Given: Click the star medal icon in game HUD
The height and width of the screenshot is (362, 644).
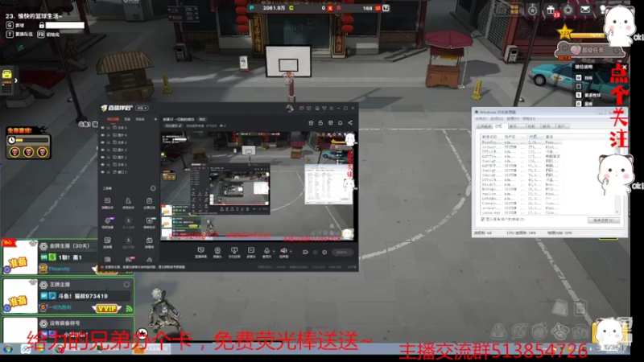Looking at the screenshot, I should pyautogui.click(x=533, y=10).
